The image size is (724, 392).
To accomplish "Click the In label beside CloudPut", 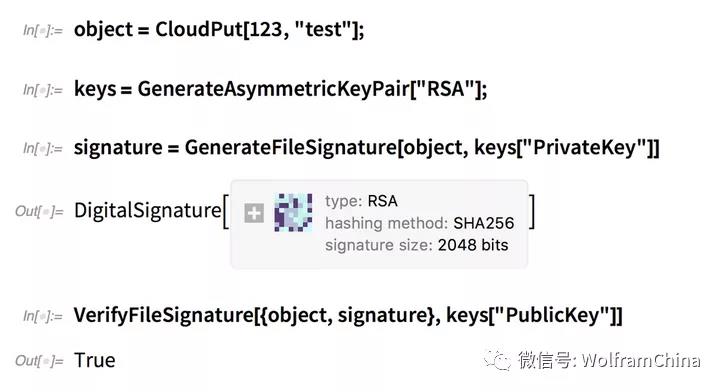I will (43, 31).
